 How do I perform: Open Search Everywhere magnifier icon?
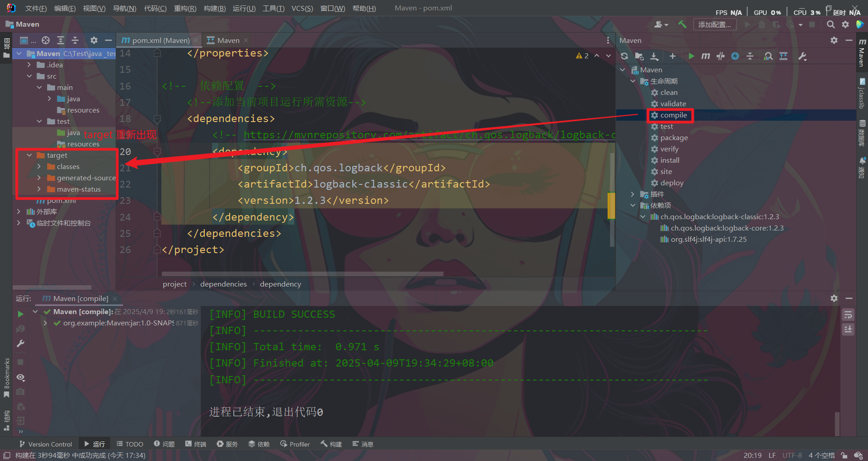coord(831,24)
